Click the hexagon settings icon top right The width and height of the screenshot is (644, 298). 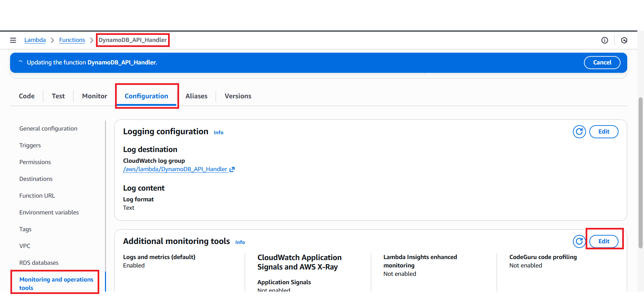(x=624, y=40)
